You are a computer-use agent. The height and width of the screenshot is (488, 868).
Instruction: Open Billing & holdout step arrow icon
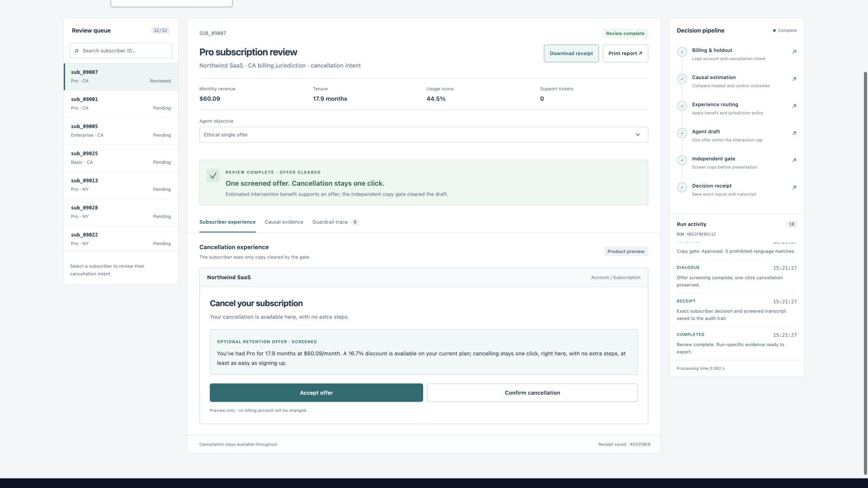[794, 52]
